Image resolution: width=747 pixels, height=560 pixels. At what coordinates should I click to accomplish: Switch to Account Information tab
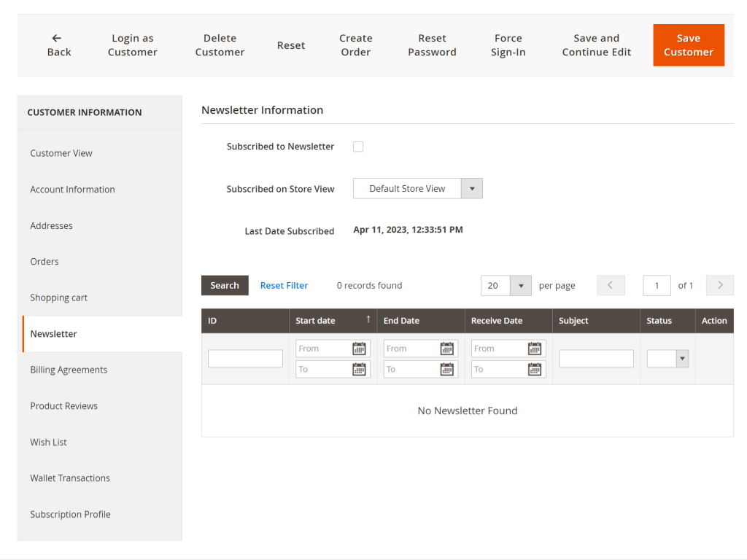(72, 190)
